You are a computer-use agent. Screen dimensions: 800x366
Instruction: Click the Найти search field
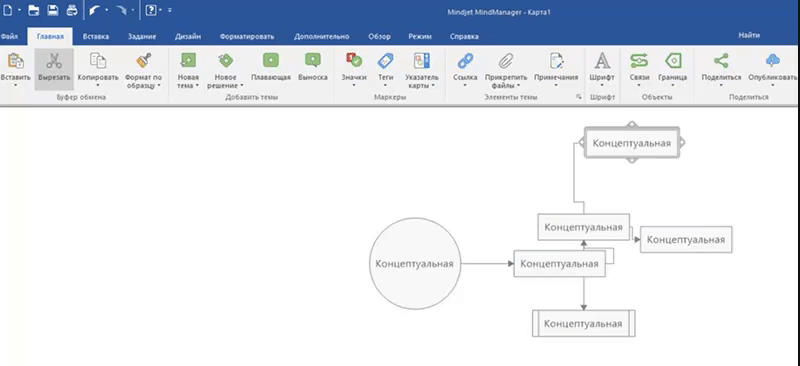749,35
